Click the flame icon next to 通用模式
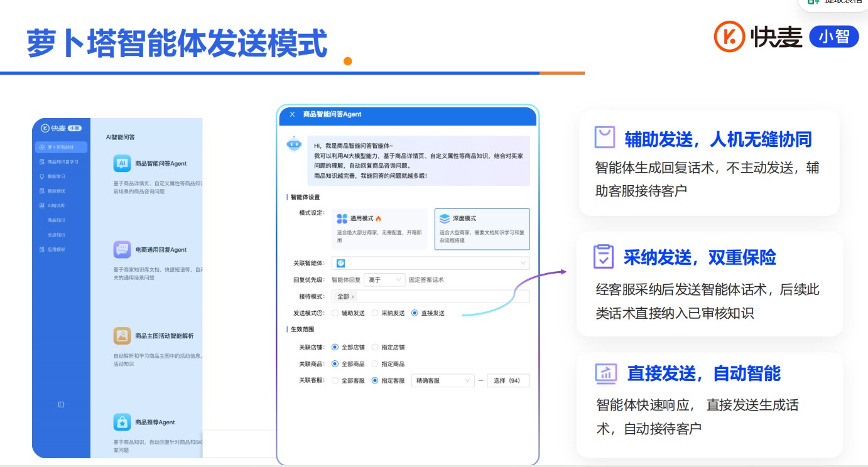The image size is (868, 467). (379, 218)
